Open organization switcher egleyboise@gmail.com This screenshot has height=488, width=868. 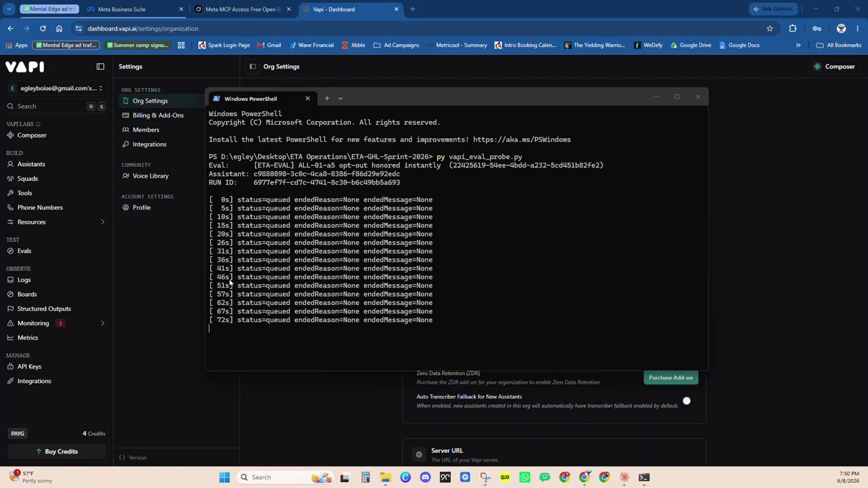56,88
